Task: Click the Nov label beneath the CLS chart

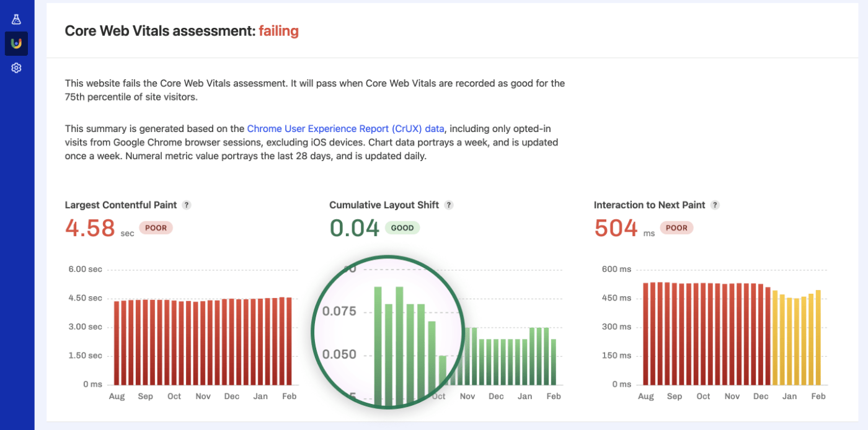Action: pos(467,396)
